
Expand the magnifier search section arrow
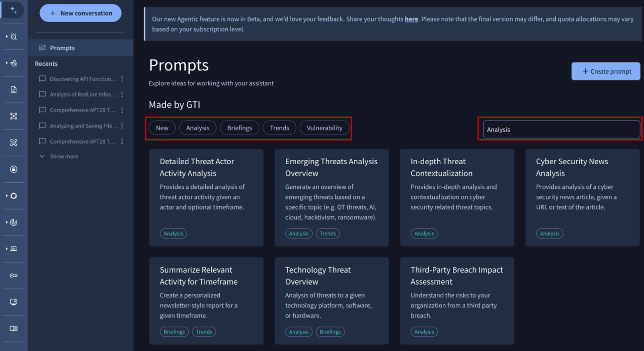[7, 36]
